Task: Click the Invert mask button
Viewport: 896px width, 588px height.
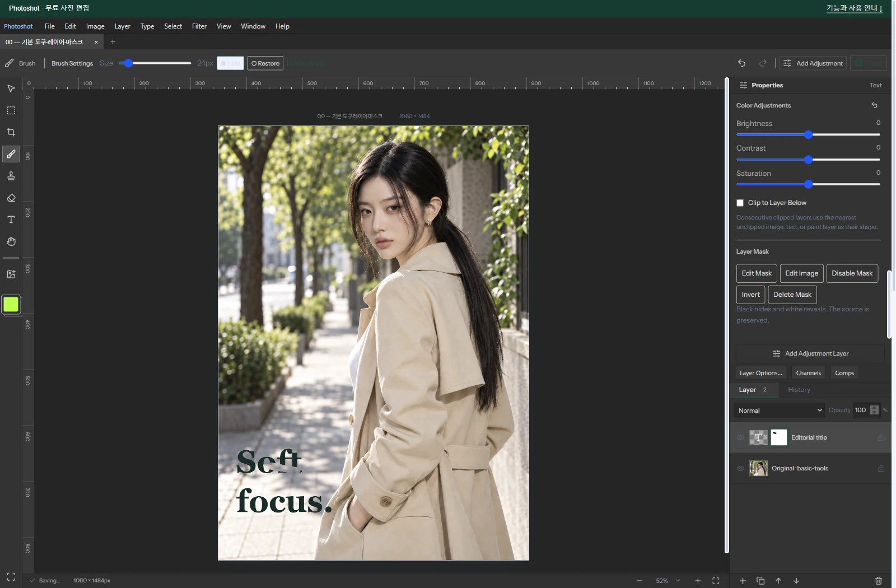Action: point(750,295)
